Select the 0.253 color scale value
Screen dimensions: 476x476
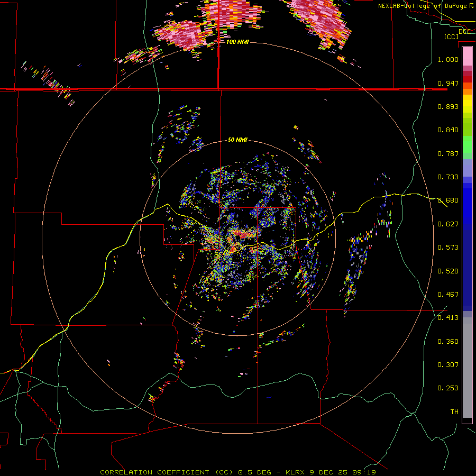click(448, 388)
